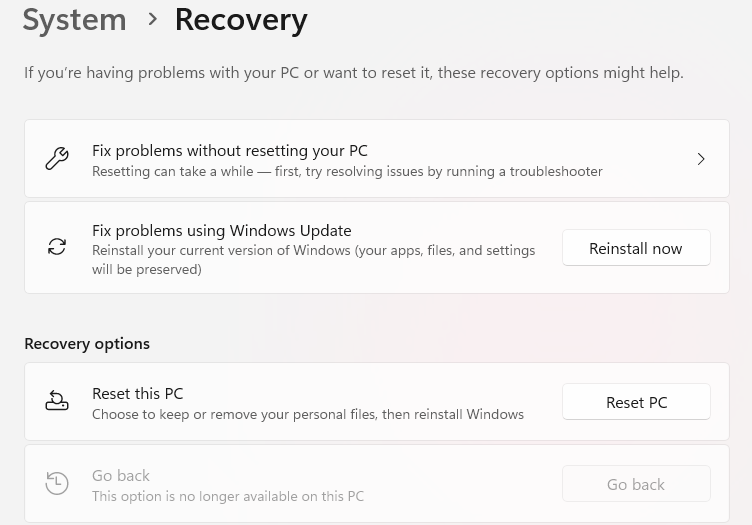Click the breadcrumb chevron separator
752x525 pixels.
tap(152, 18)
